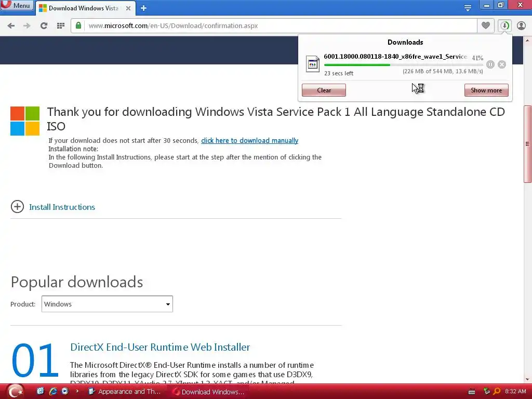
Task: Switch to Appearance and Themes taskbar window
Action: (x=125, y=392)
